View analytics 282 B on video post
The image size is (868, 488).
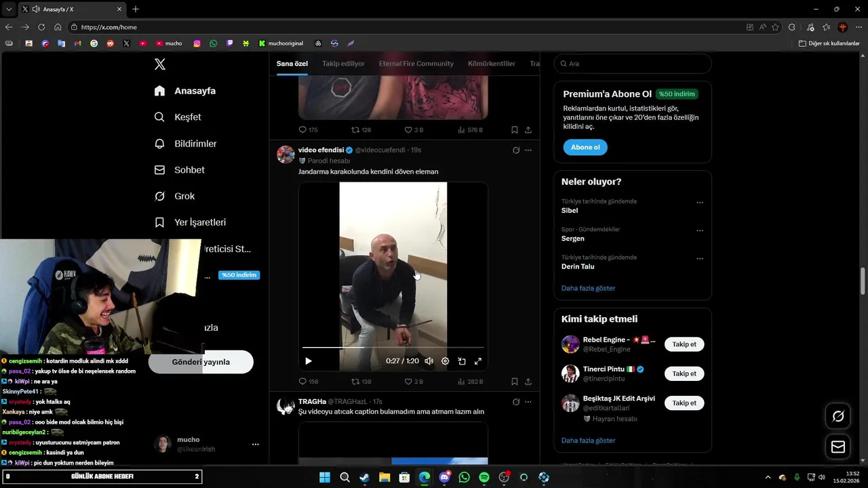click(470, 382)
